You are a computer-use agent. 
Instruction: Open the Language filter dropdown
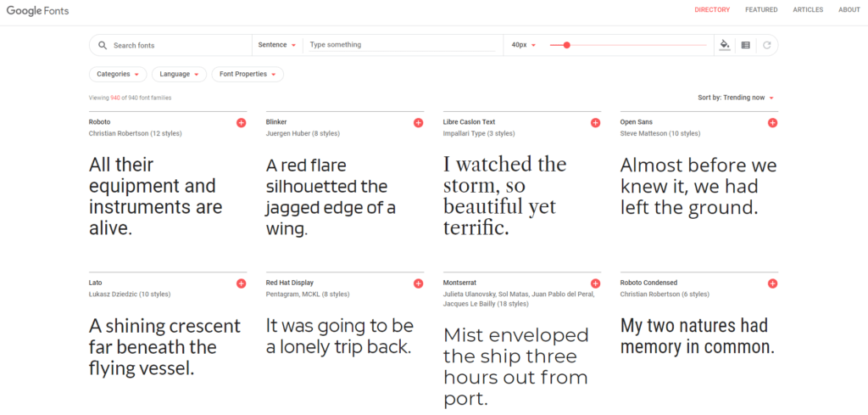pyautogui.click(x=179, y=74)
